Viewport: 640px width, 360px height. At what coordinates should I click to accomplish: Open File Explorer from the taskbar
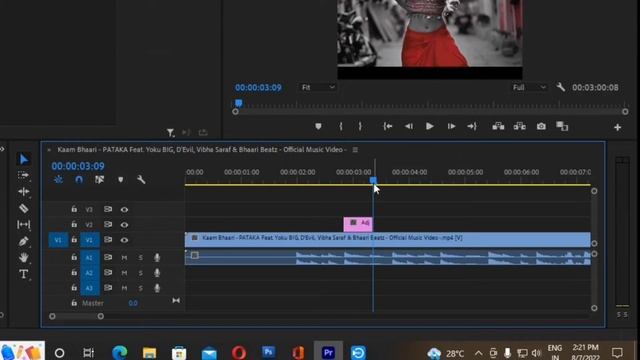pyautogui.click(x=149, y=353)
